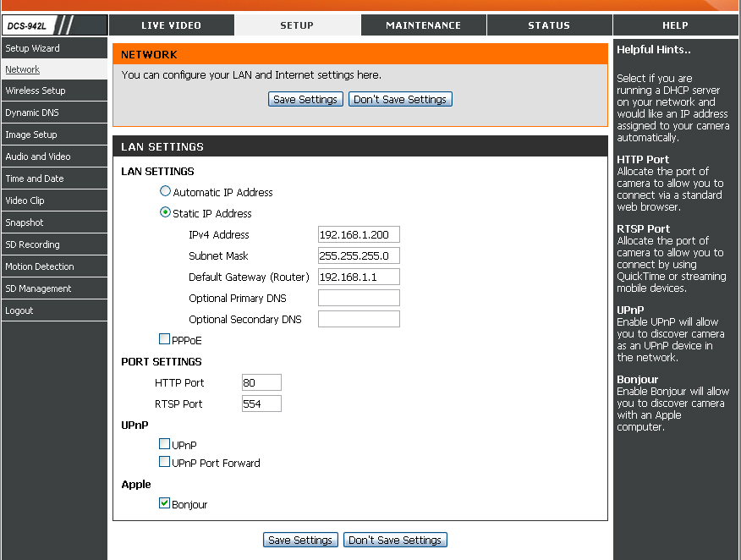This screenshot has width=741, height=560.
Task: Open the Help tab
Action: (675, 25)
